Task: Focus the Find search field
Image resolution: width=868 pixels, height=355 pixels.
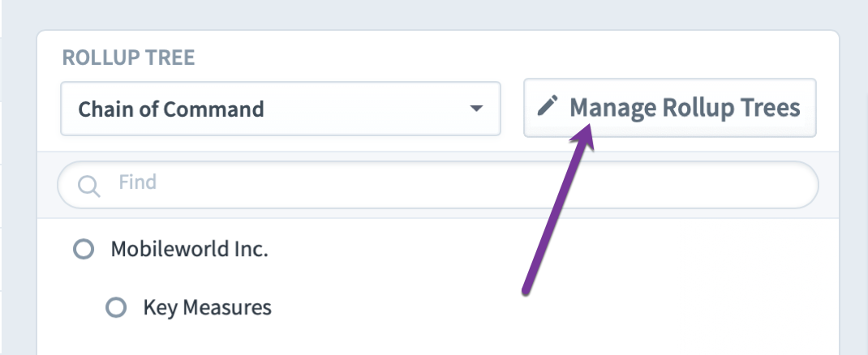Action: pyautogui.click(x=438, y=185)
